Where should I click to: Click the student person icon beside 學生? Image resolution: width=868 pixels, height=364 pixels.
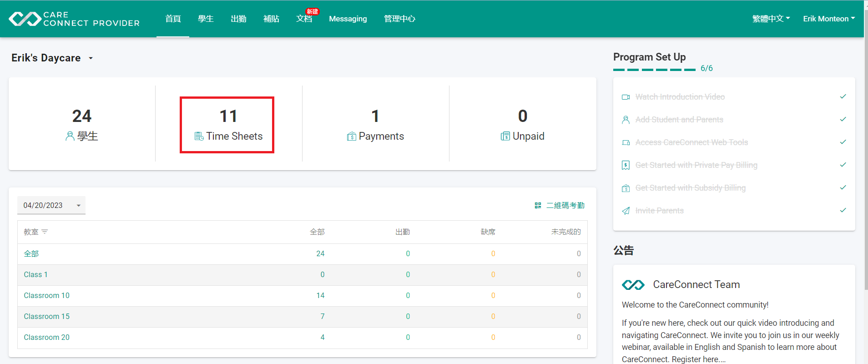pos(70,136)
